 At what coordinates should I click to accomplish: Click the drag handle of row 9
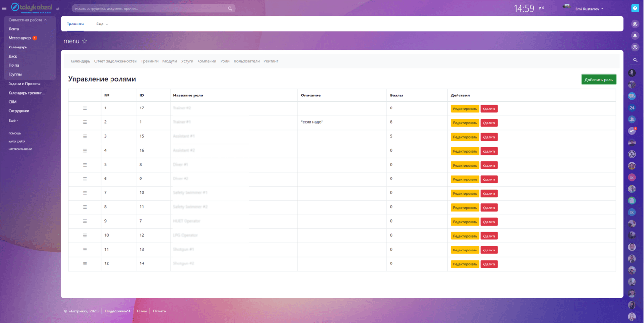85,221
